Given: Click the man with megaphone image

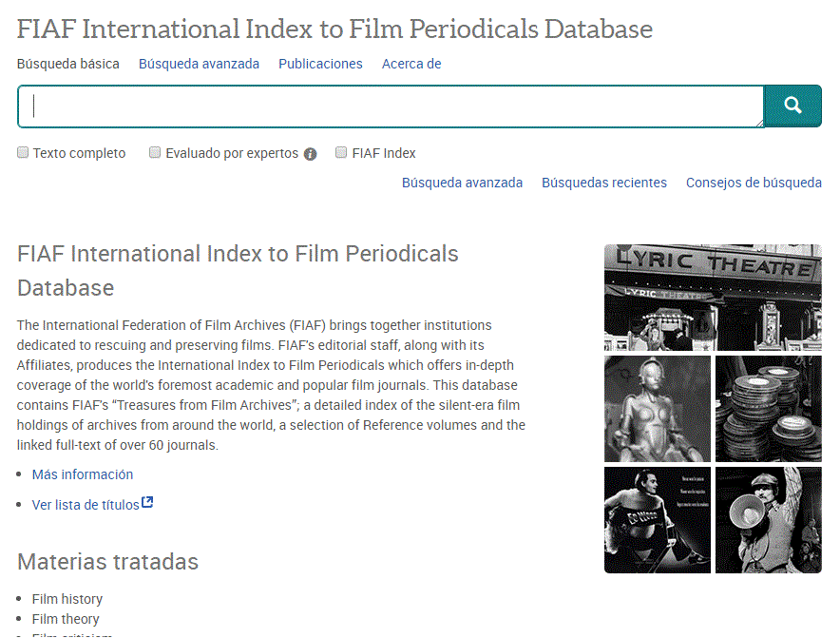Looking at the screenshot, I should [769, 520].
